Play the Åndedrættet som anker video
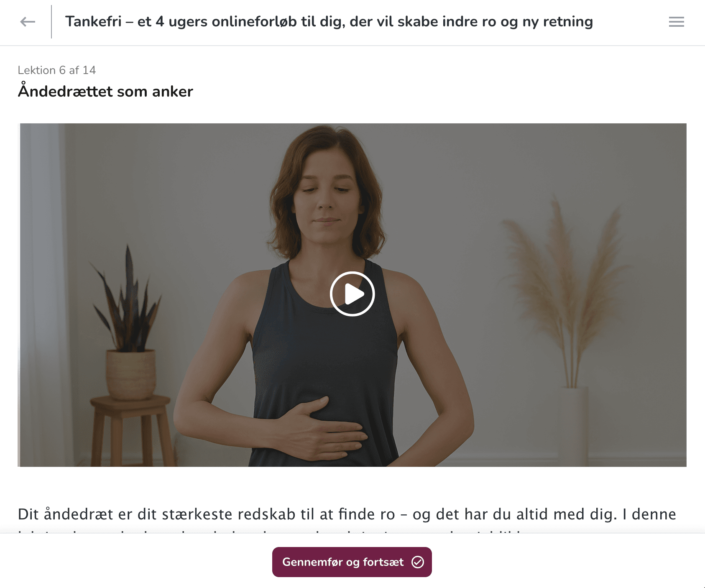The image size is (705, 588). coord(352,294)
